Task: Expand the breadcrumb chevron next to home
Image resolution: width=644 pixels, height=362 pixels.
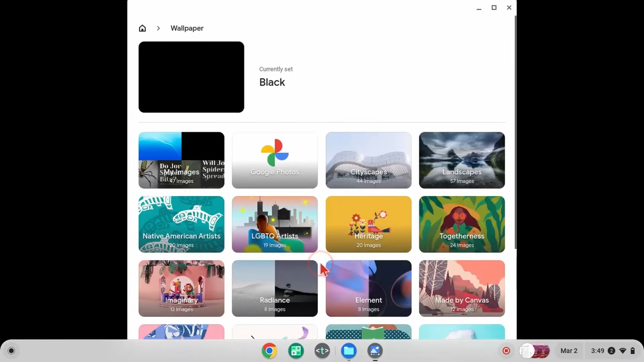Action: click(x=158, y=28)
